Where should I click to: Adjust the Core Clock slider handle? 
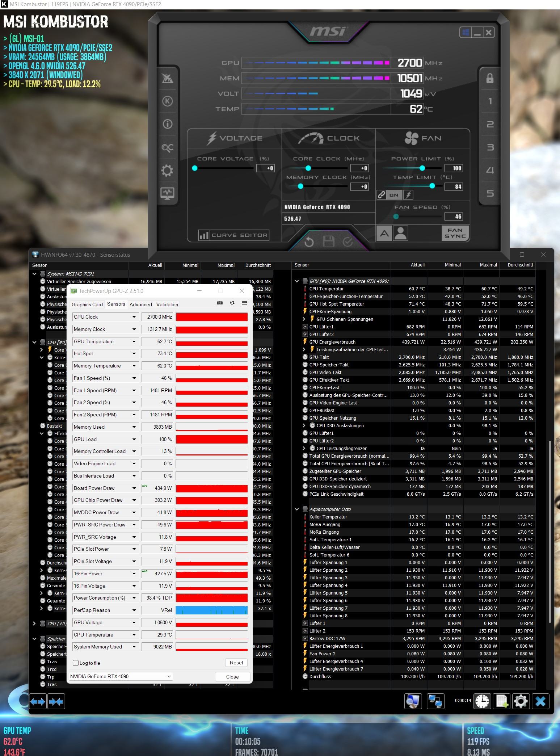click(308, 168)
